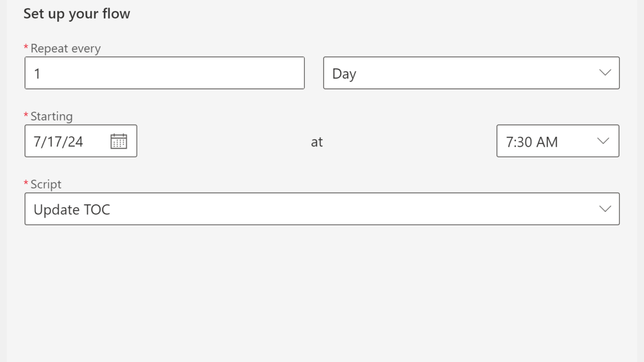Click the 'Set up your flow' heading
Screen dimensions: 644x362
point(76,14)
